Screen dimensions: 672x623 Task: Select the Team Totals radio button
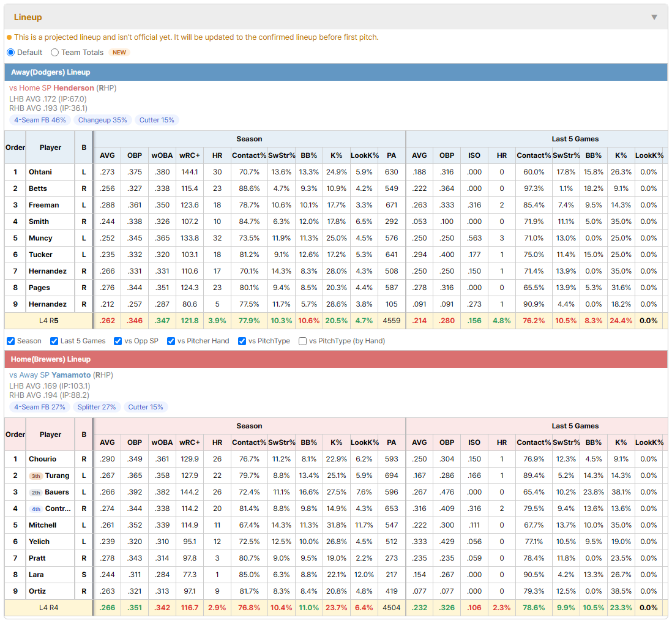click(54, 52)
